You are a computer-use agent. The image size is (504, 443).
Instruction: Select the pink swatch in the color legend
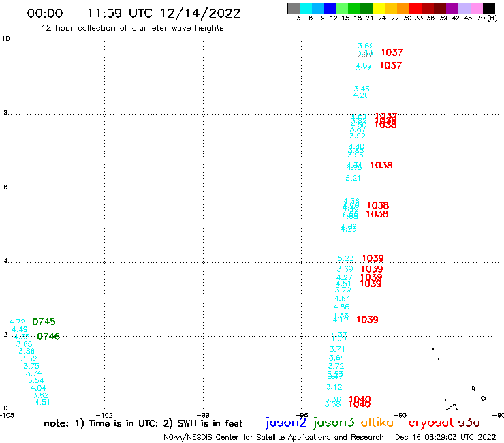(x=476, y=8)
